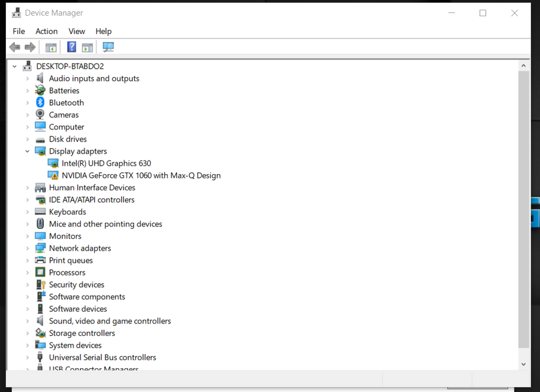Select the Mice and other pointing devices label
This screenshot has height=392, width=540.
[x=105, y=224]
